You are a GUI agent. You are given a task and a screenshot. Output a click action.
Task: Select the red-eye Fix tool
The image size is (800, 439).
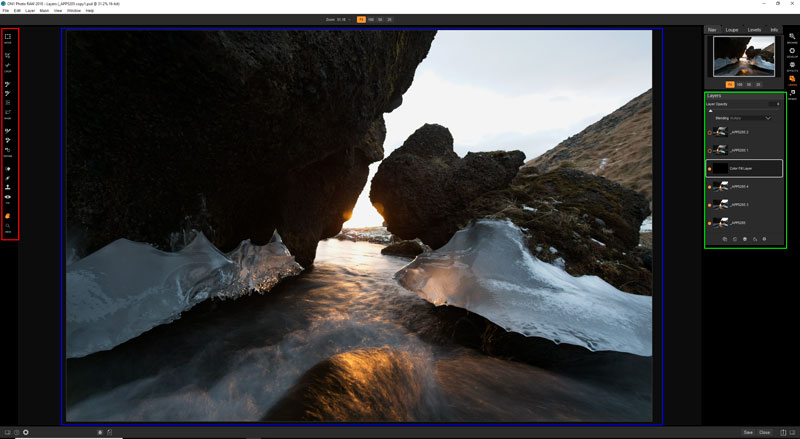point(8,197)
